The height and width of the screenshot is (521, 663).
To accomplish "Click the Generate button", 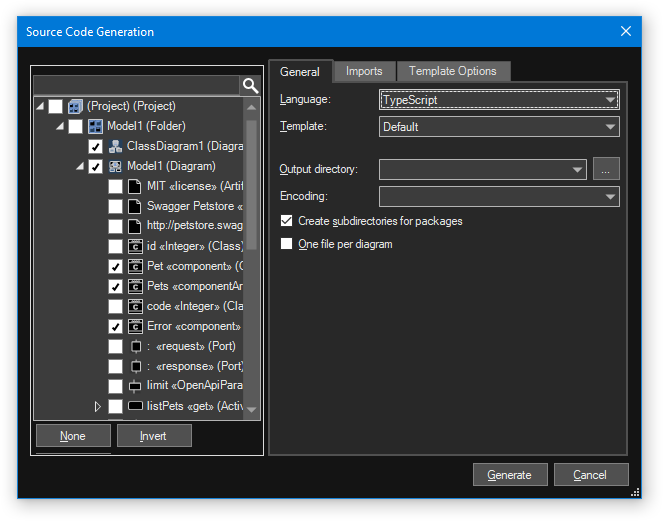I will pyautogui.click(x=510, y=475).
